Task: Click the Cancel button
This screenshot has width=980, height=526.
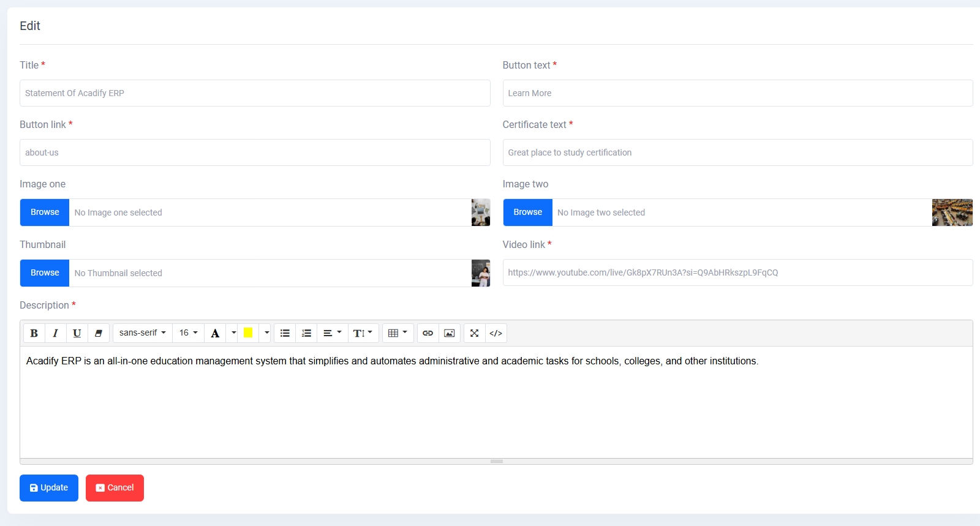Action: 115,488
